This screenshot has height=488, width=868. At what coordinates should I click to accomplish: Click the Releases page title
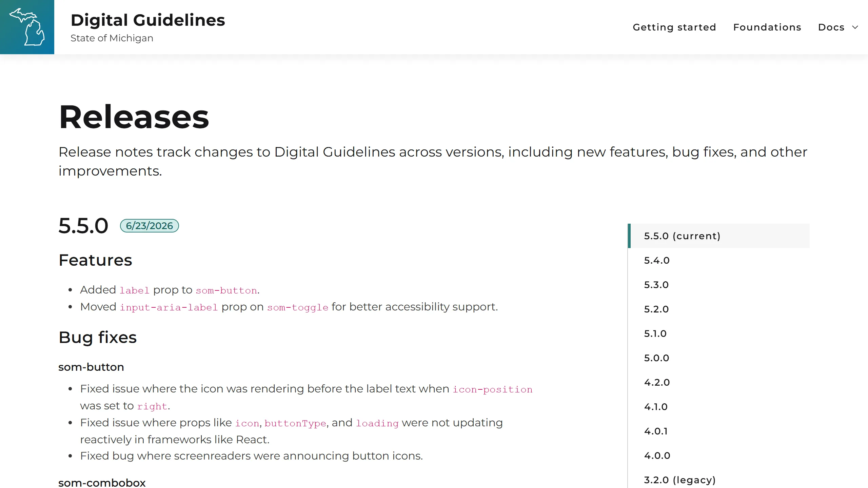[x=134, y=117]
